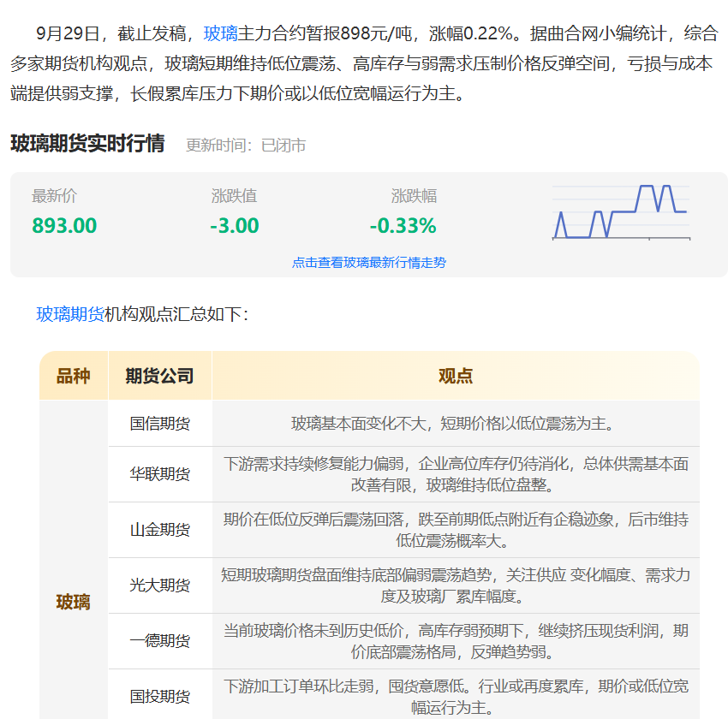
Task: Click the 涨跌值 label
Action: [234, 196]
